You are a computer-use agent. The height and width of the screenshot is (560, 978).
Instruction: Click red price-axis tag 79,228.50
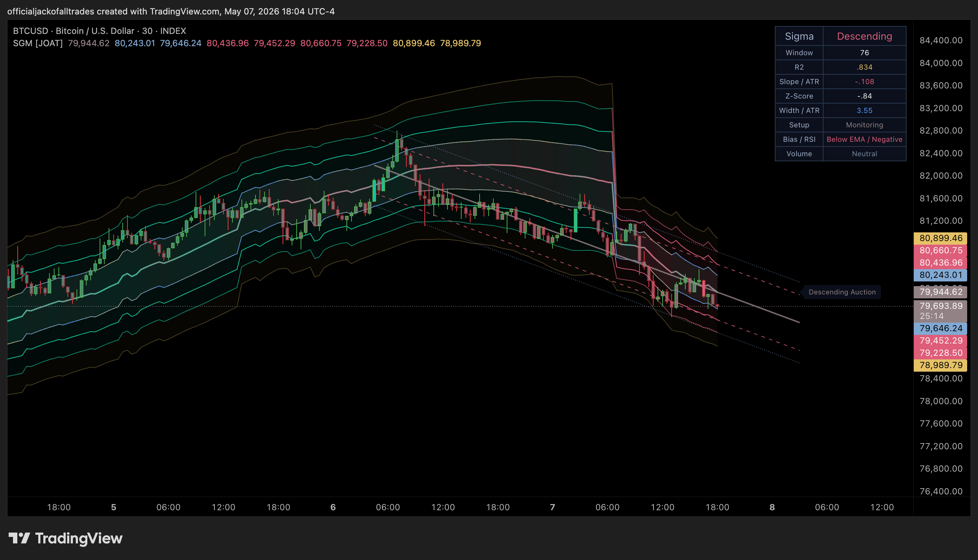940,353
